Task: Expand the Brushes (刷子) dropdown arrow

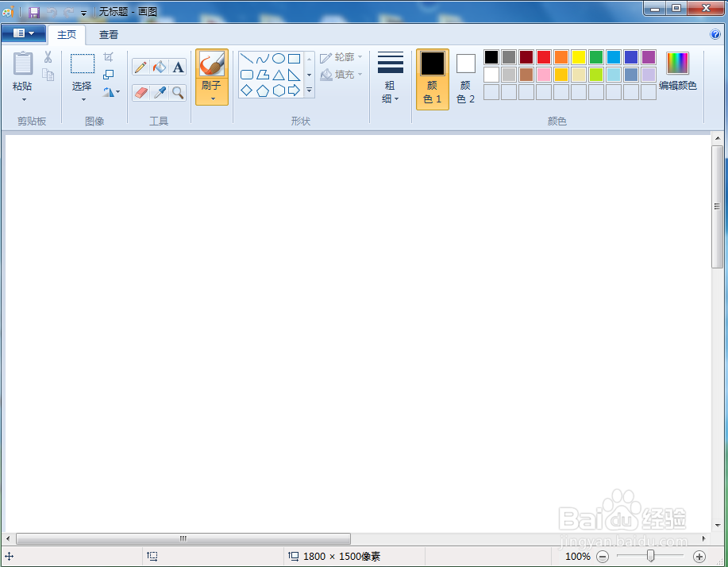Action: (213, 99)
